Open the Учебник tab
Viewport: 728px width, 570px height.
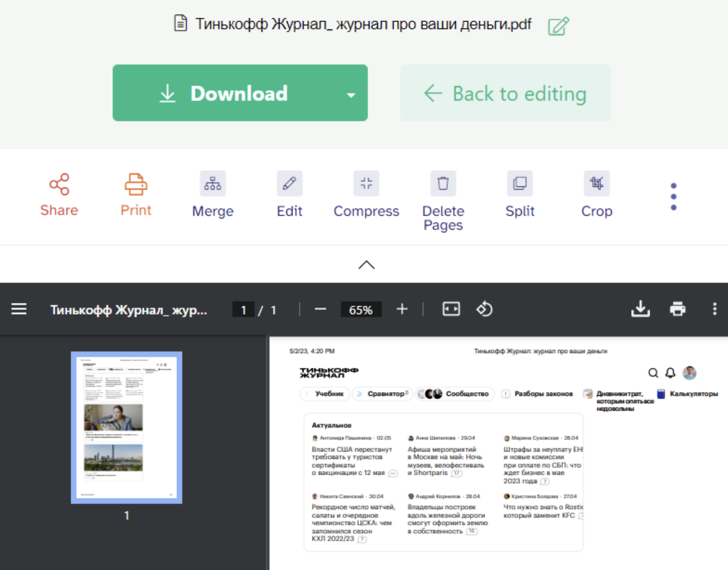point(325,394)
